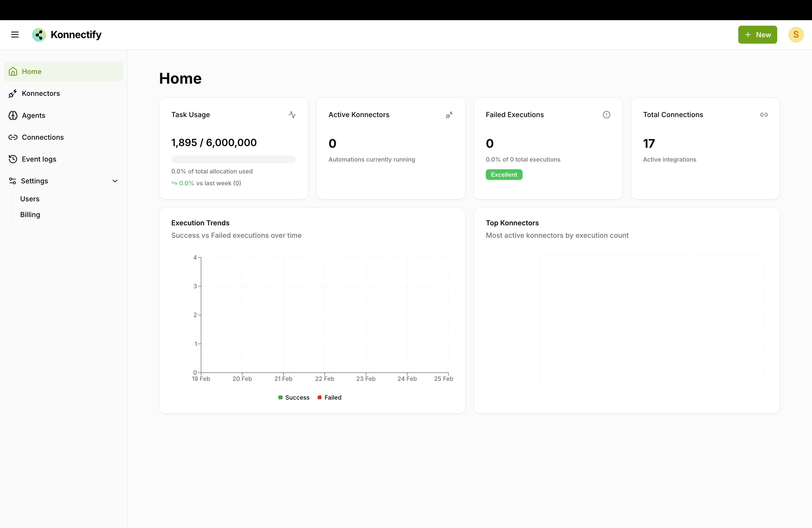Select Home in the sidebar
This screenshot has height=528, width=812.
pos(32,72)
